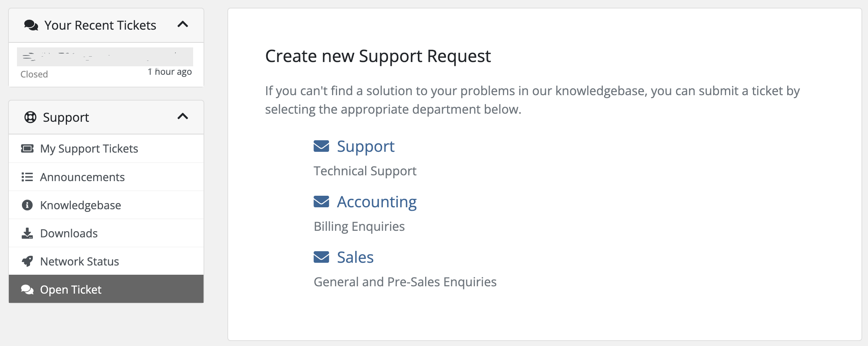Viewport: 868px width, 346px height.
Task: Choose the Support department link
Action: 366,146
